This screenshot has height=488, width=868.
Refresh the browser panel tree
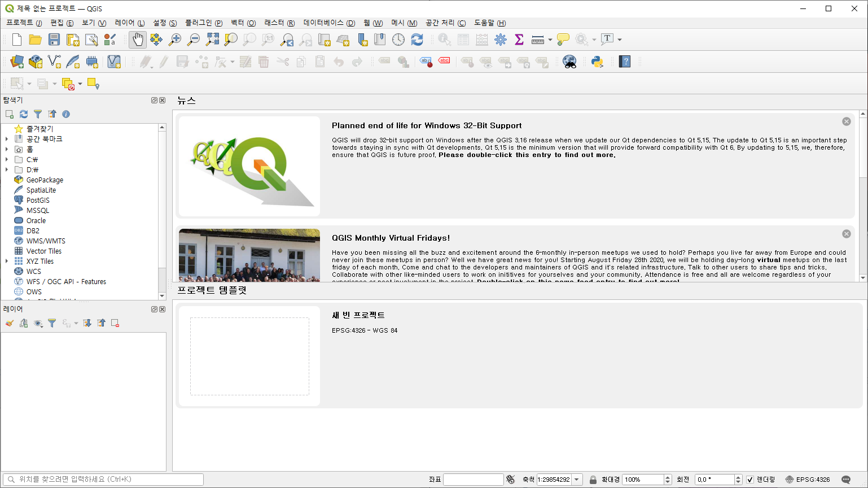click(x=24, y=114)
